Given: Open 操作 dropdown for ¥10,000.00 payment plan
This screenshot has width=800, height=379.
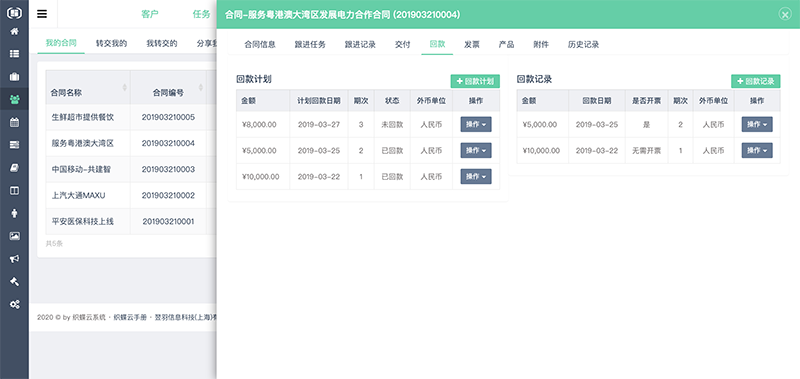Looking at the screenshot, I should coord(476,176).
